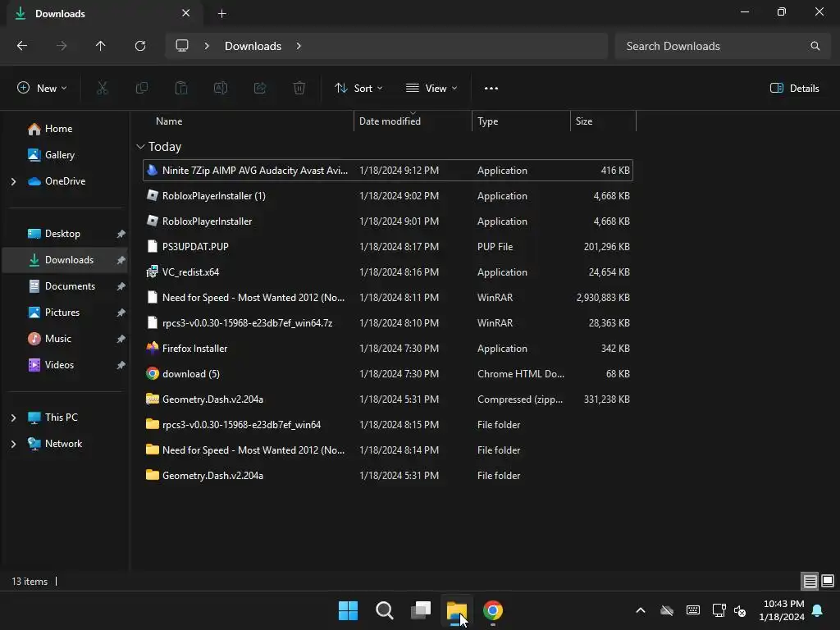Click Downloads breadcrumb in address bar
Image resolution: width=840 pixels, height=630 pixels.
[x=253, y=46]
